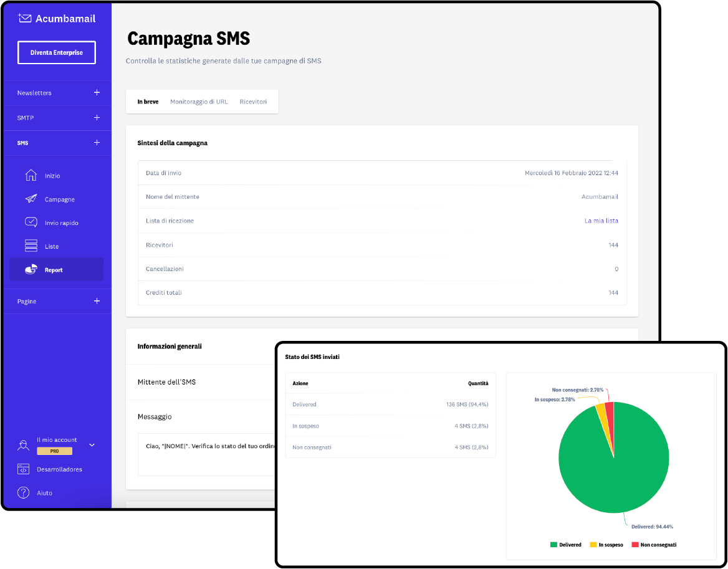Screen dimensions: 728x569
Task: Expand the Newsletters menu section
Action: pyautogui.click(x=97, y=93)
